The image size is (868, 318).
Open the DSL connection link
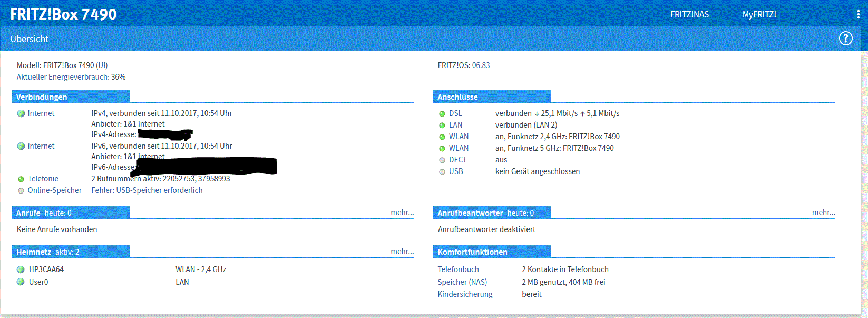point(455,113)
